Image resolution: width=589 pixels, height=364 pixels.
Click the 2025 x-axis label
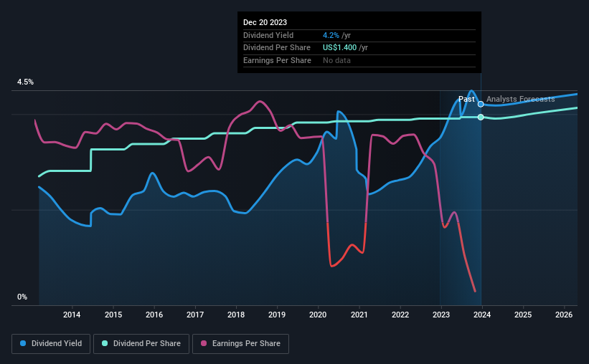(x=523, y=315)
